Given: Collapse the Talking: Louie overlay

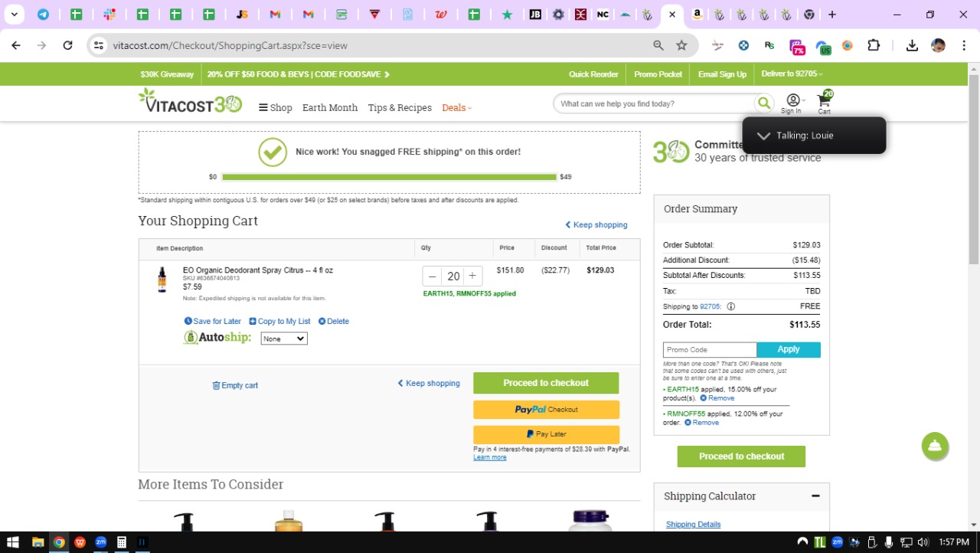Looking at the screenshot, I should pyautogui.click(x=763, y=136).
